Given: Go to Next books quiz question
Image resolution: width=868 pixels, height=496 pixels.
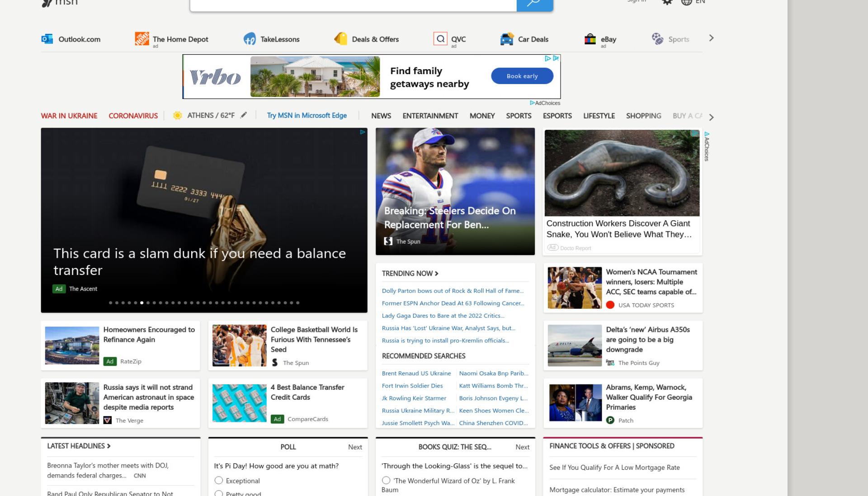Looking at the screenshot, I should 522,447.
